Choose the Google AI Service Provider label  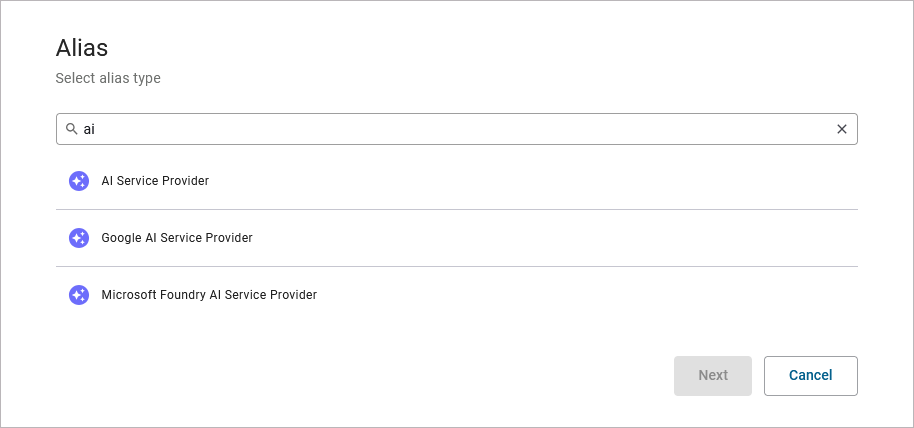[x=177, y=238]
